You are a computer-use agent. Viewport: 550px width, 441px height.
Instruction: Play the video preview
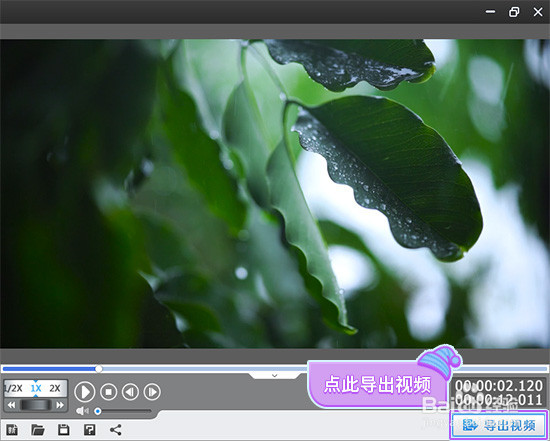pos(85,392)
